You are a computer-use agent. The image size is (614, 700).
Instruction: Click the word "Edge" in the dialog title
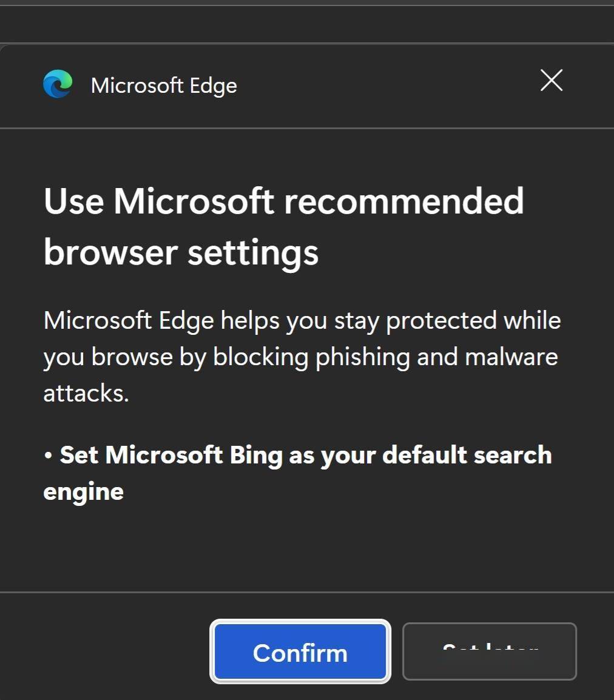(214, 86)
